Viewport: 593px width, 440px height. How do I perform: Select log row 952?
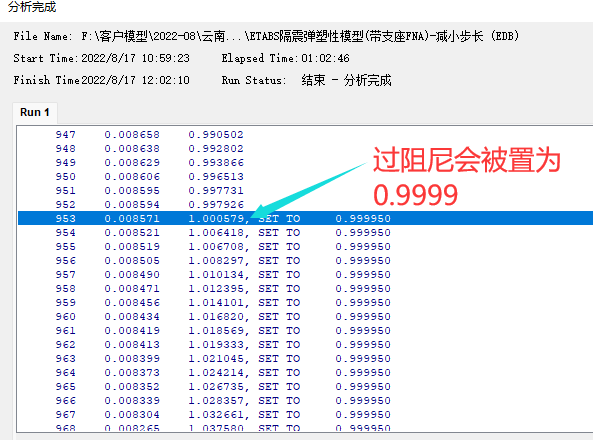305,205
